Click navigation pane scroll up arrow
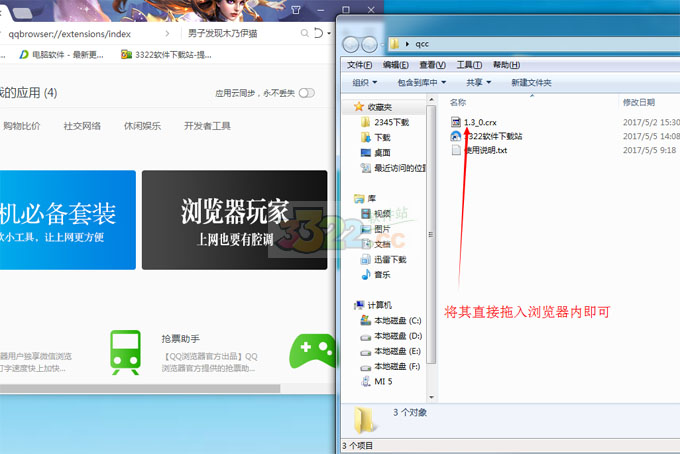 [x=431, y=100]
